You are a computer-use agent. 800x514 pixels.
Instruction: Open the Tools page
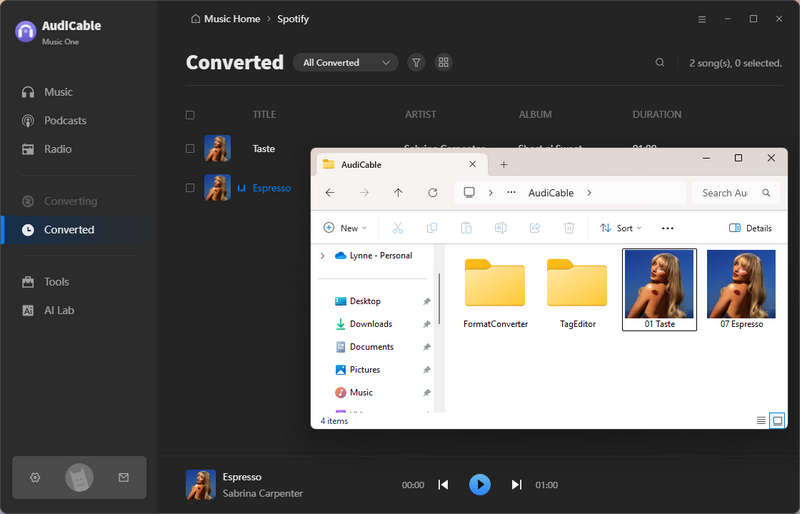pyautogui.click(x=45, y=282)
